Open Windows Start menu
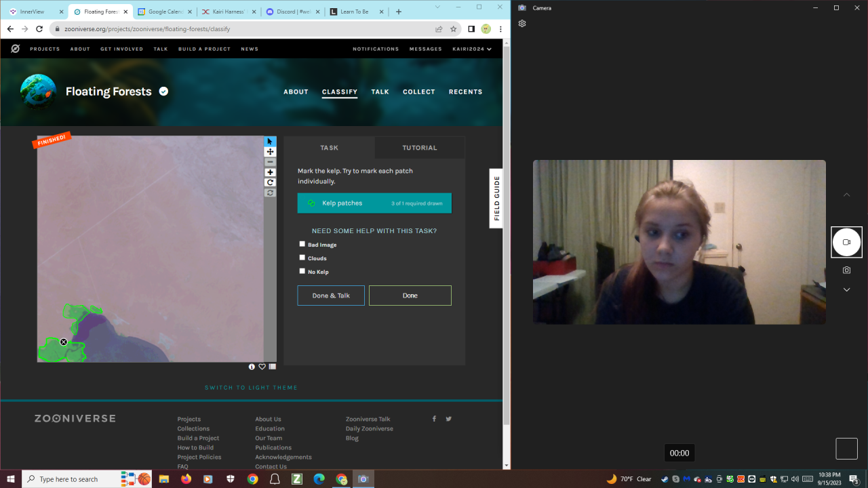The width and height of the screenshot is (868, 488). point(11,479)
